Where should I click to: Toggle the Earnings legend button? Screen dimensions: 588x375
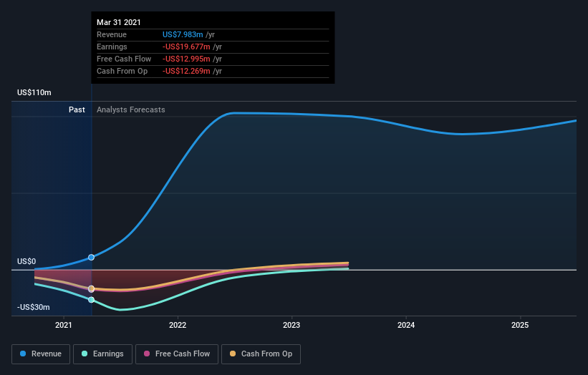[x=102, y=354]
